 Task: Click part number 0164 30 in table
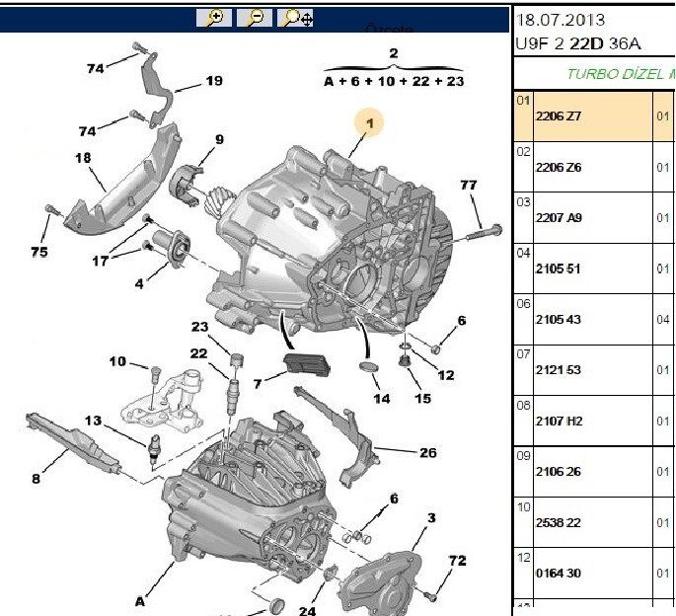[x=557, y=574]
